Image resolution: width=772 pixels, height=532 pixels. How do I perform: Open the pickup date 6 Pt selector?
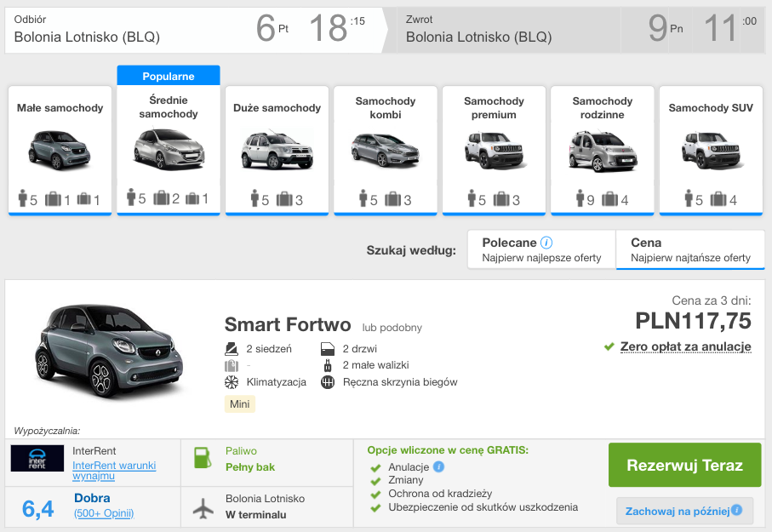click(x=272, y=27)
